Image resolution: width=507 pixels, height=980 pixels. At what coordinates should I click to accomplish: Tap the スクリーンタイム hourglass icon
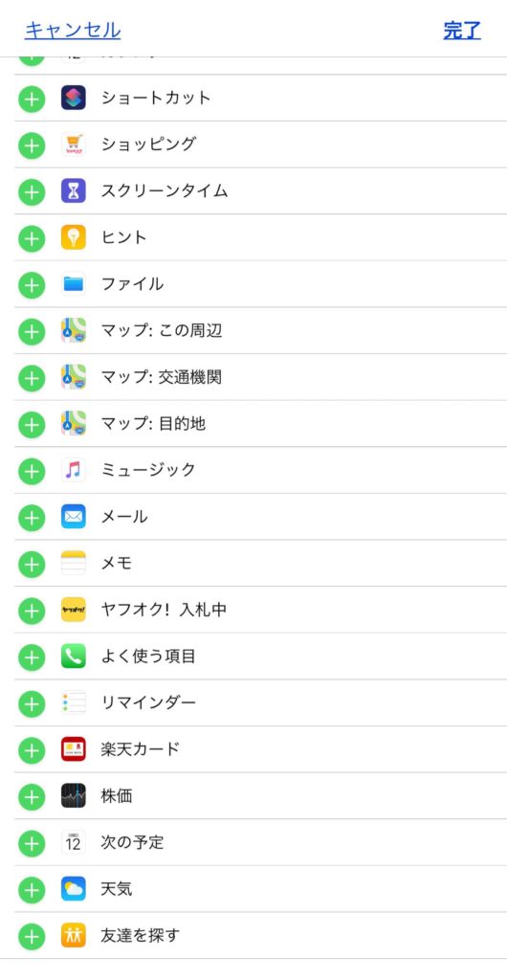pyautogui.click(x=73, y=190)
